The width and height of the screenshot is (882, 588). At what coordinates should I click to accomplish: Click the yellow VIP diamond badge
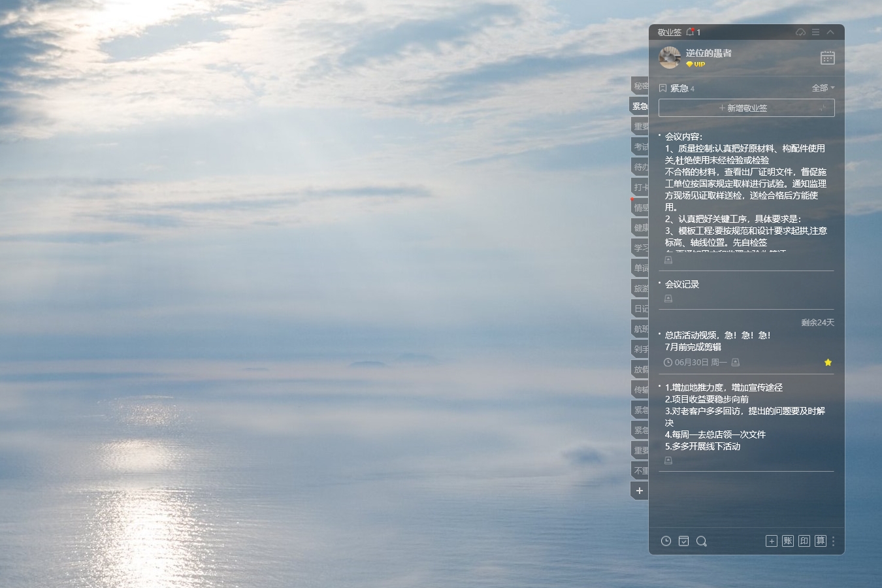tap(695, 64)
